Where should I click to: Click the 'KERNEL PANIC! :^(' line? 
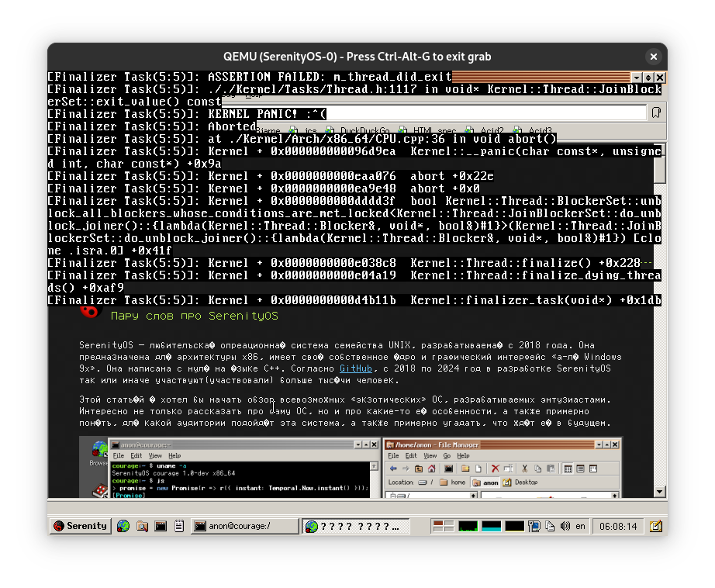pos(268,114)
